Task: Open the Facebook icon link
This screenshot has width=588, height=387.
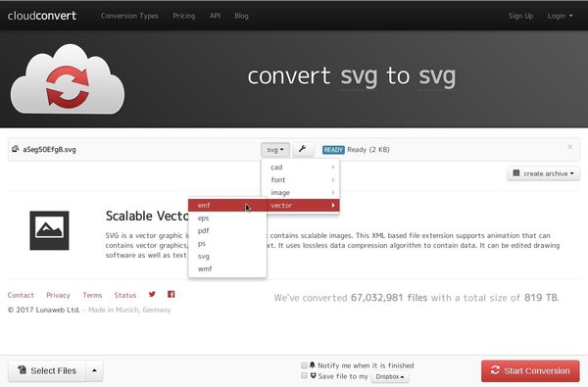Action: 171,294
